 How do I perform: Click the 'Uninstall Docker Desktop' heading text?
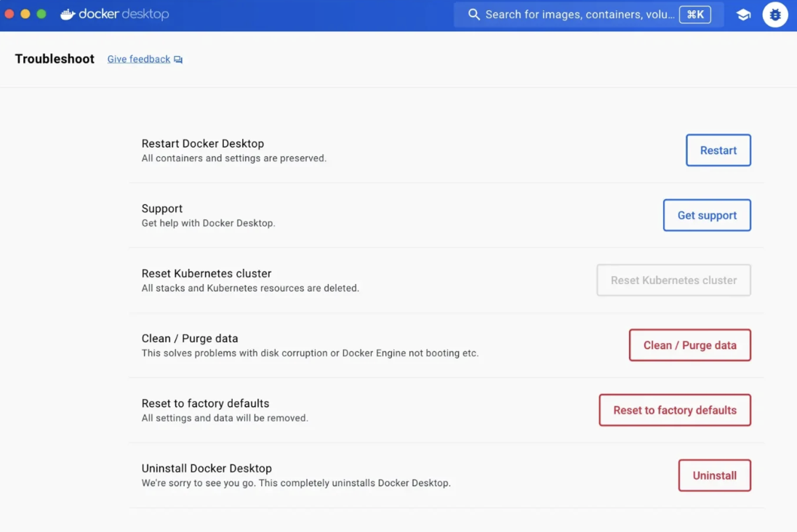(207, 469)
